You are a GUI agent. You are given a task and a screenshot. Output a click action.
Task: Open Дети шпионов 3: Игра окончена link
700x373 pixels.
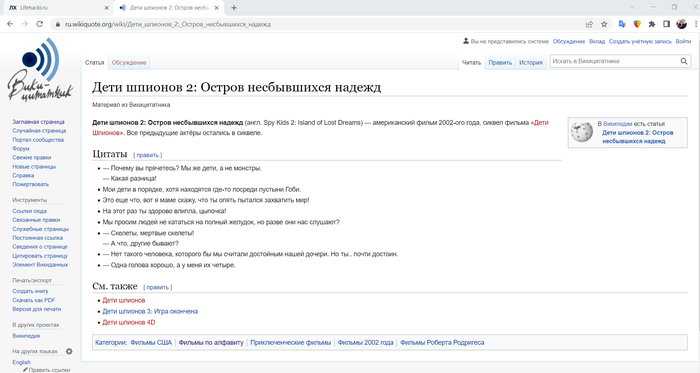[x=150, y=311]
